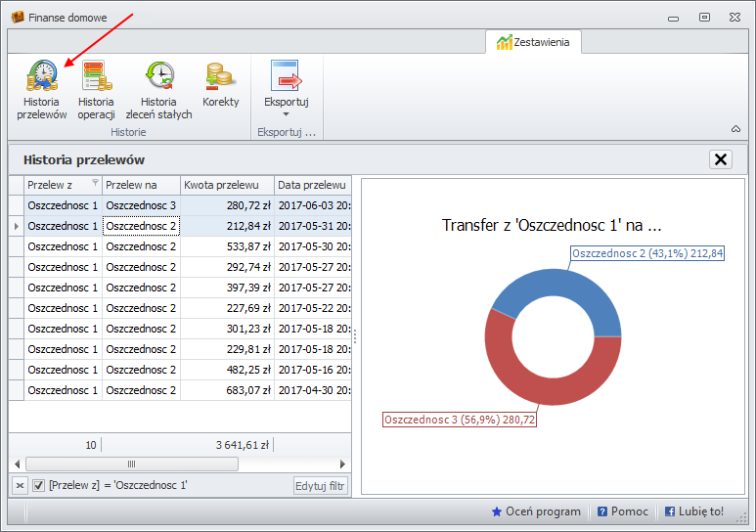Click the Eksportuj export icon
The image size is (756, 532).
point(286,77)
